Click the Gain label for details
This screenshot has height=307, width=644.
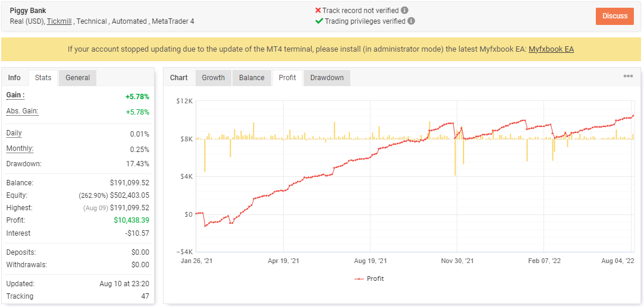click(x=15, y=95)
